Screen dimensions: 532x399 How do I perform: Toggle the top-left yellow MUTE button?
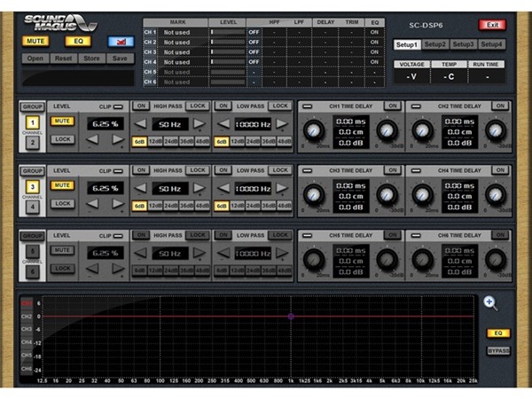36,41
